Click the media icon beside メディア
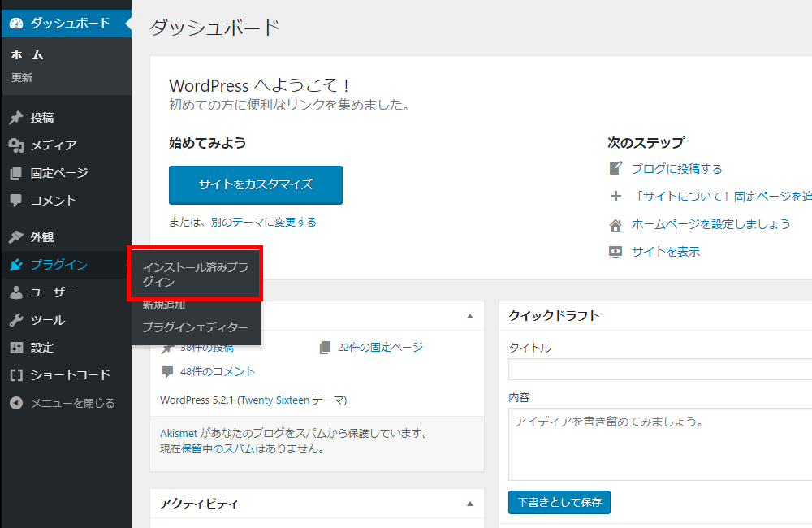Screen dimensions: 812x528 [x=15, y=145]
